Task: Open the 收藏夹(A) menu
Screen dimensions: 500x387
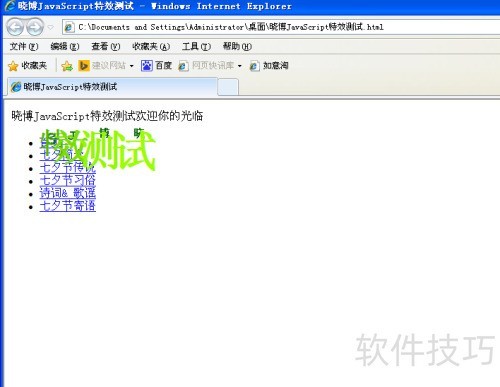Action: (151, 46)
